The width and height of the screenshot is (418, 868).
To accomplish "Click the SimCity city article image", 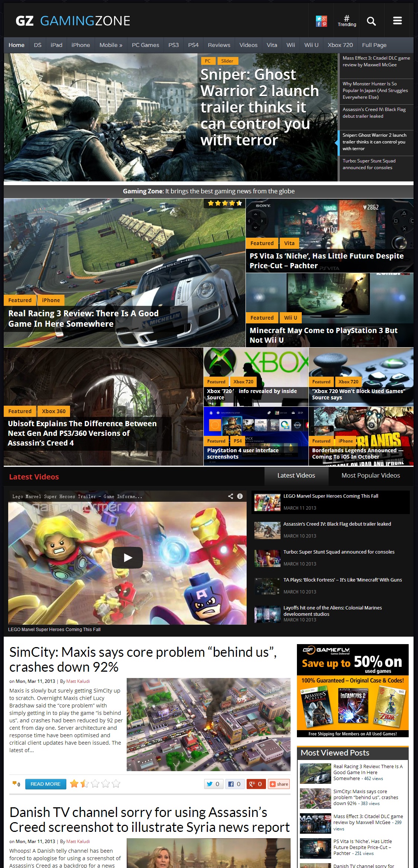I will (x=209, y=725).
